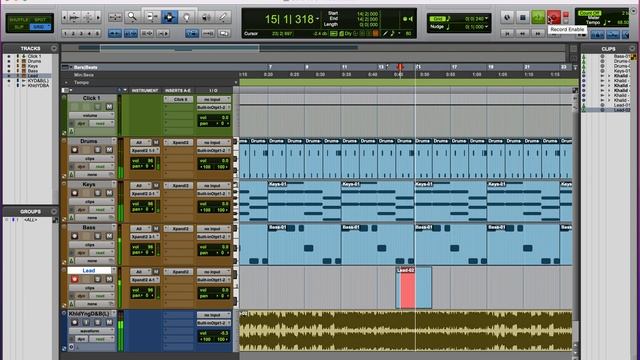Click the Count Off button
This screenshot has width=640, height=360.
[x=589, y=13]
